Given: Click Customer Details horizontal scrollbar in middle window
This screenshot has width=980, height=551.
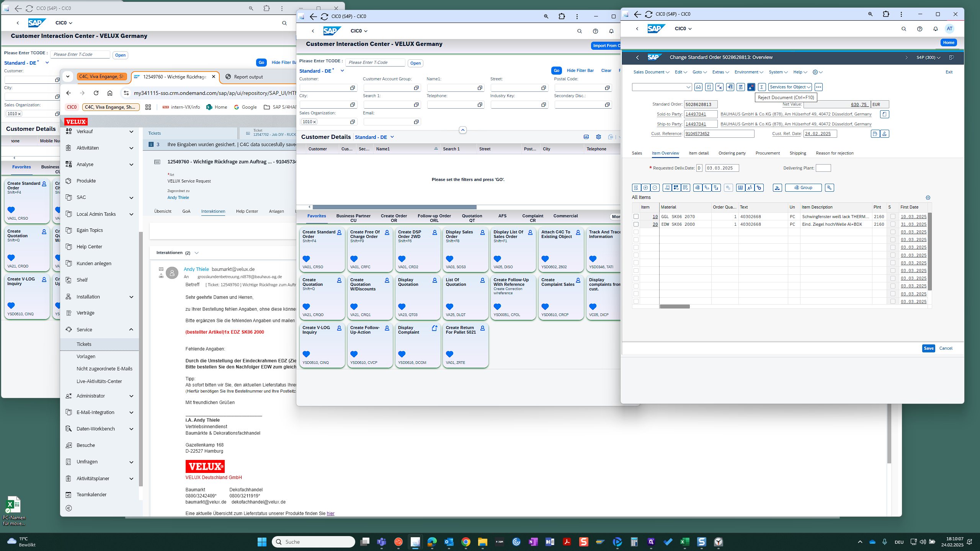Looking at the screenshot, I should point(395,207).
